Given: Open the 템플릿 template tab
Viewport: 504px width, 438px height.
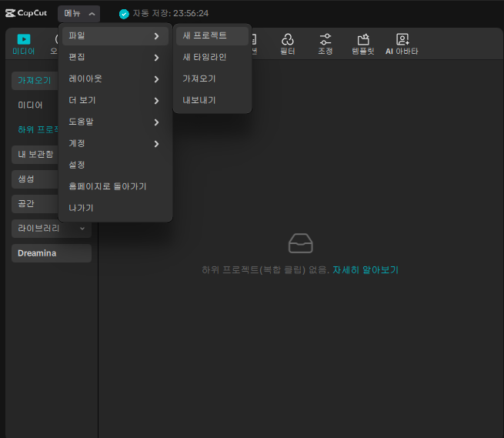Looking at the screenshot, I should click(363, 44).
